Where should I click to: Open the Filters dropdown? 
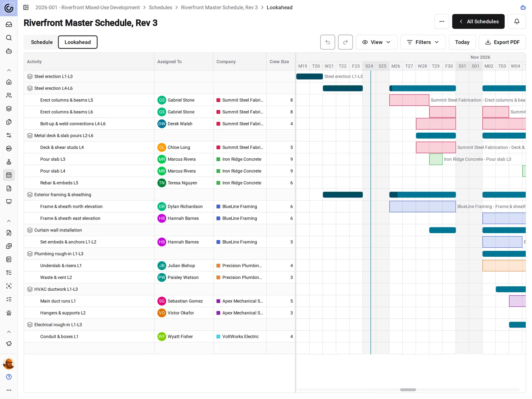(423, 42)
